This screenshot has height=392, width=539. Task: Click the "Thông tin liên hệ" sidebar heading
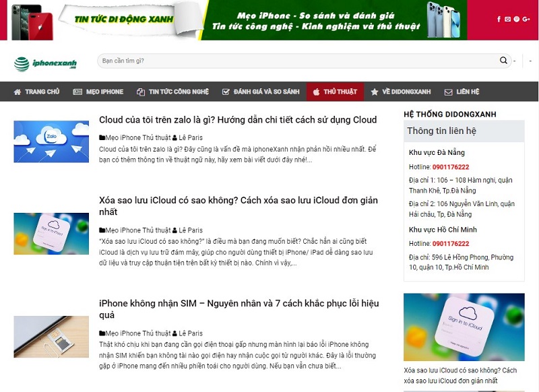(x=442, y=131)
